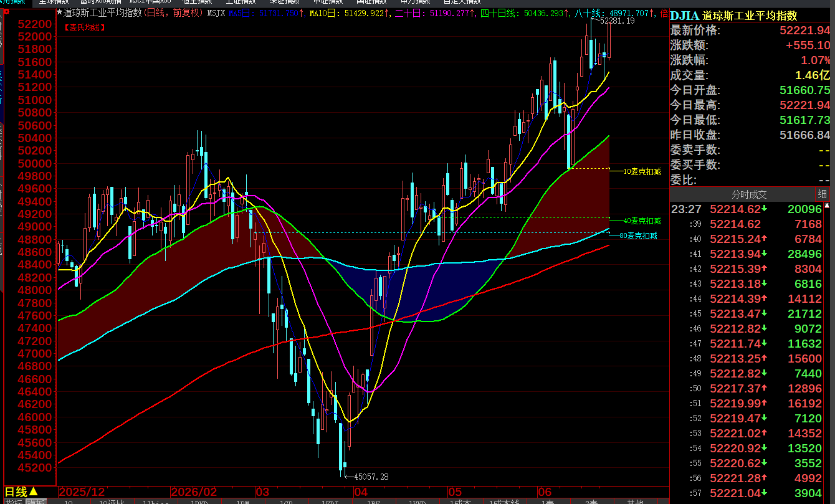Click the 委卖手数 row label
Image resolution: width=835 pixels, height=504 pixels.
click(695, 150)
